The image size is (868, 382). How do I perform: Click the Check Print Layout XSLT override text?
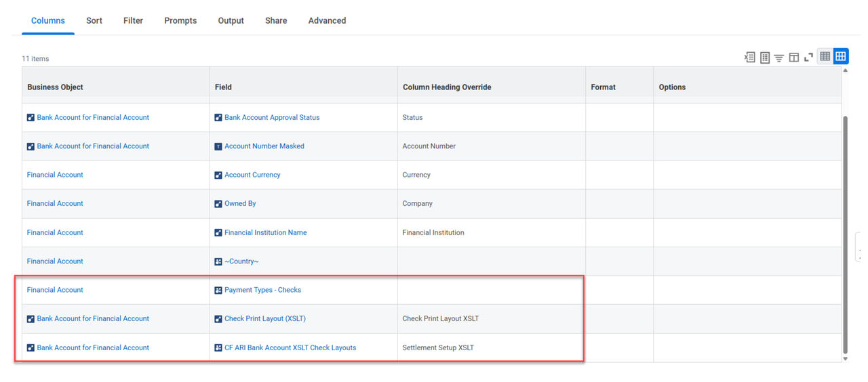pyautogui.click(x=441, y=318)
